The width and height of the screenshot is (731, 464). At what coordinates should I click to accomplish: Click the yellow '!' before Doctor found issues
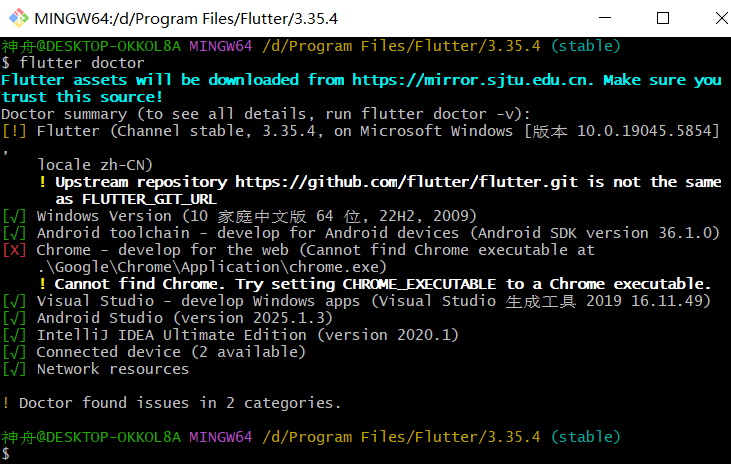[x=6, y=403]
